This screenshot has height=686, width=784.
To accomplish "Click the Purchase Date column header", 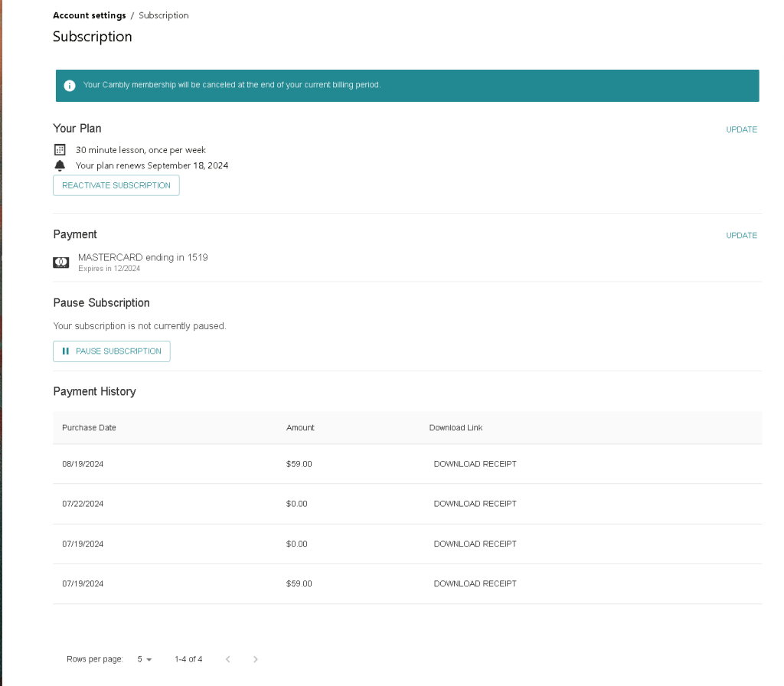I will (89, 427).
